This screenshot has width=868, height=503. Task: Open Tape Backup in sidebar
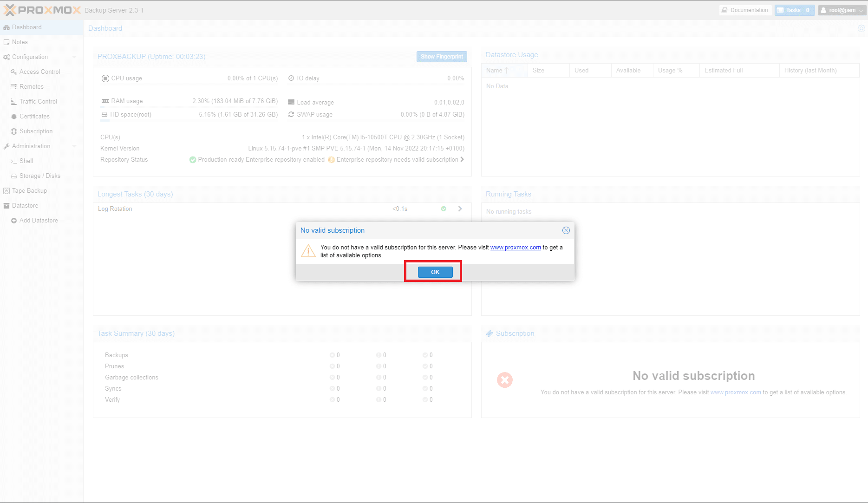pyautogui.click(x=41, y=191)
